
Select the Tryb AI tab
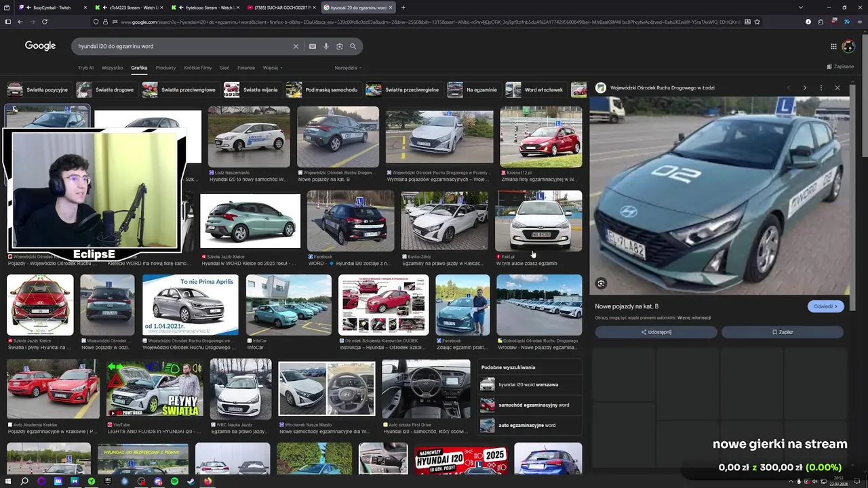(85, 68)
